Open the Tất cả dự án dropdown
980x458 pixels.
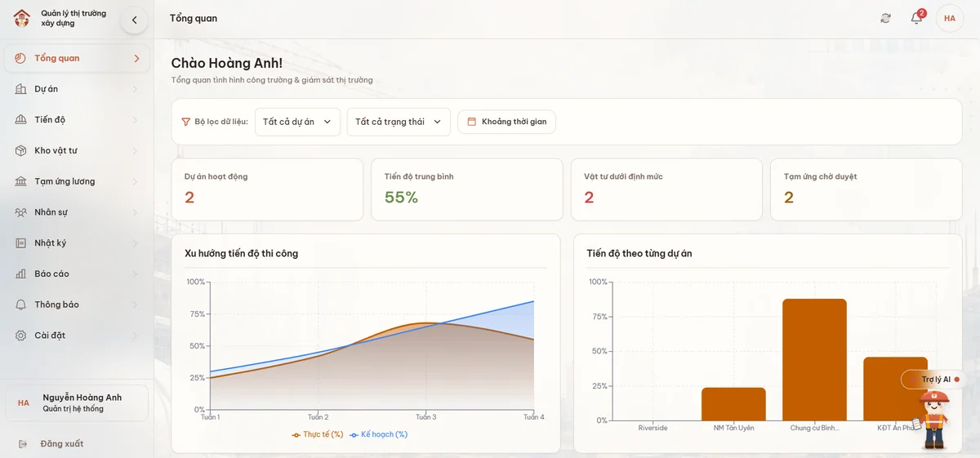(x=297, y=122)
